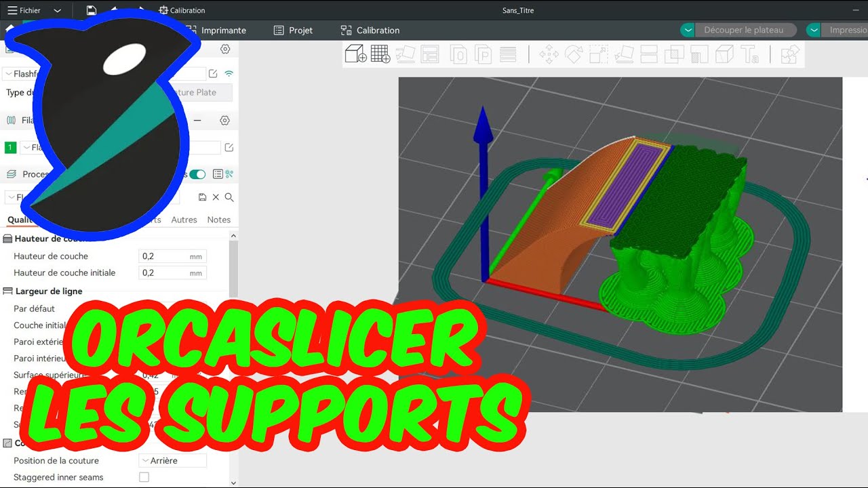Open printer settings gear icon

pyautogui.click(x=225, y=49)
